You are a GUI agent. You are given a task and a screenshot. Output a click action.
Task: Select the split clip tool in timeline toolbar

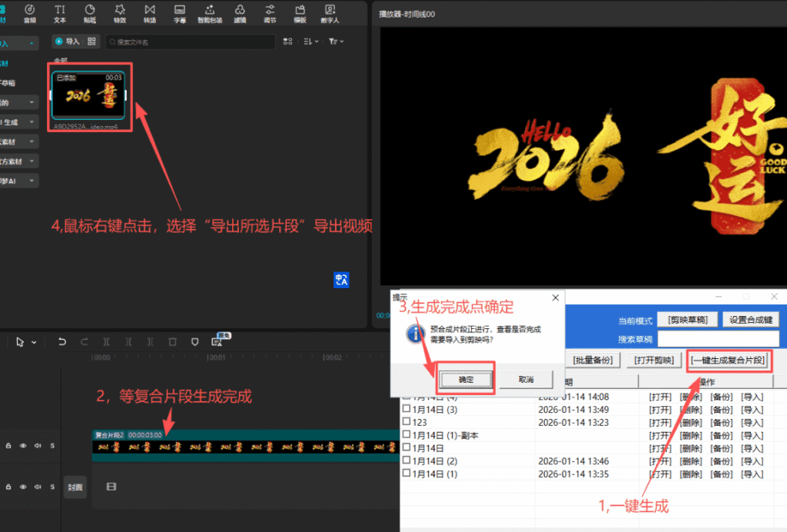(106, 341)
